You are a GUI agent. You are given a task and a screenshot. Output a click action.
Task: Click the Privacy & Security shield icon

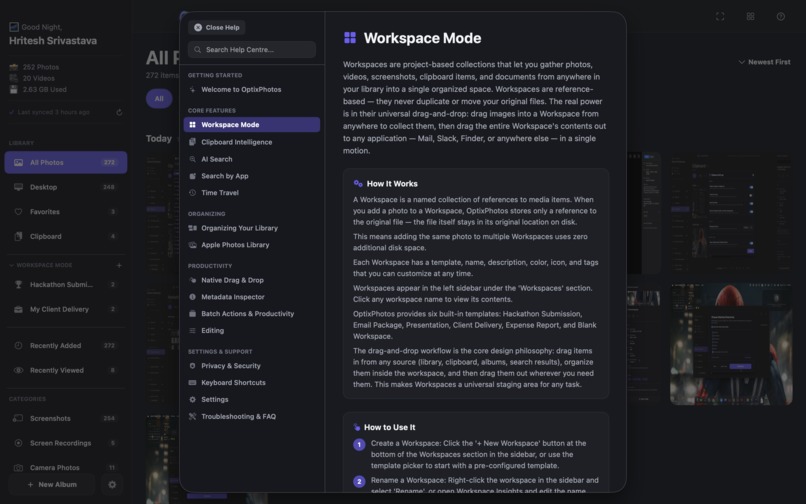coord(192,366)
